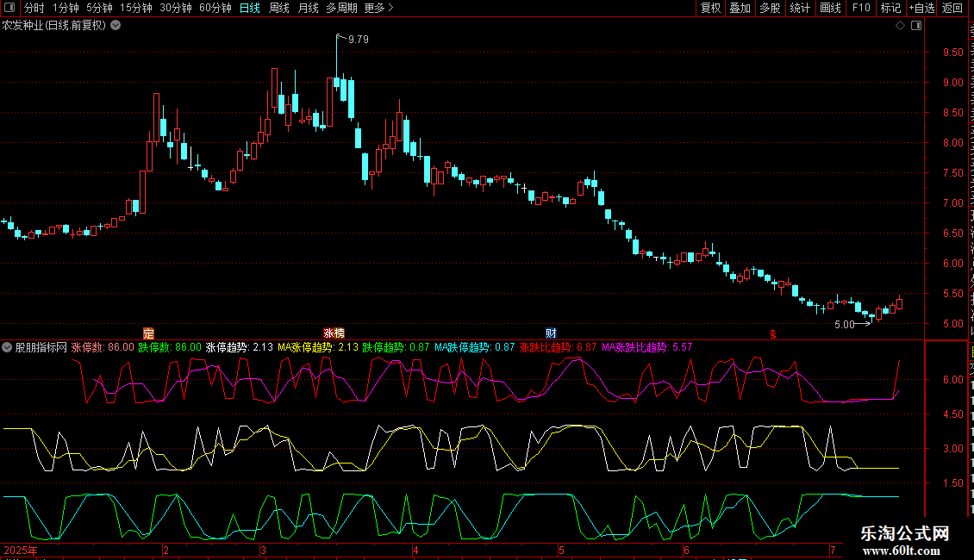Click the red S marker near June

(x=773, y=334)
